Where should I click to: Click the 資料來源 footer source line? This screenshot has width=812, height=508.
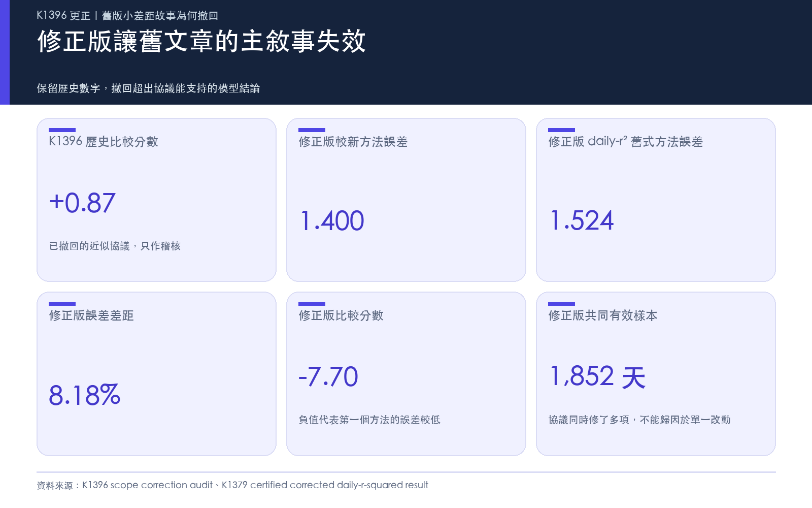click(x=232, y=485)
